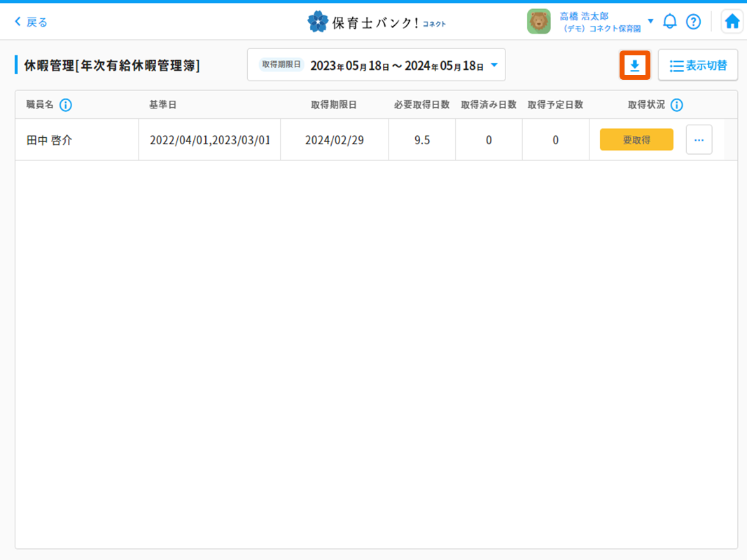
Task: Click the yellow 要取得 status button
Action: click(636, 140)
